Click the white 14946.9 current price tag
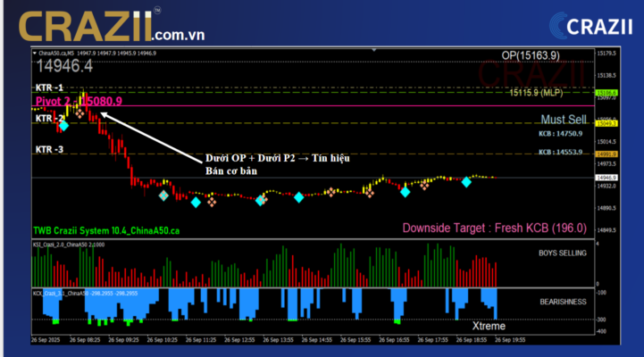This screenshot has height=357, width=644. pyautogui.click(x=606, y=178)
